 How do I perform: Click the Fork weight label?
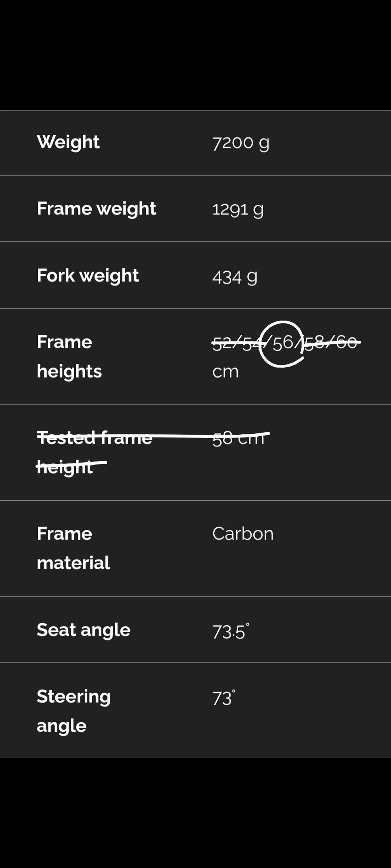[x=88, y=275]
